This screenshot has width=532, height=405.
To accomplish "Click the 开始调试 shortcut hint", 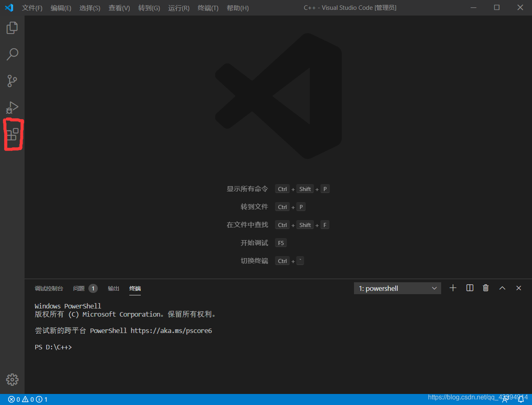I will pos(254,243).
